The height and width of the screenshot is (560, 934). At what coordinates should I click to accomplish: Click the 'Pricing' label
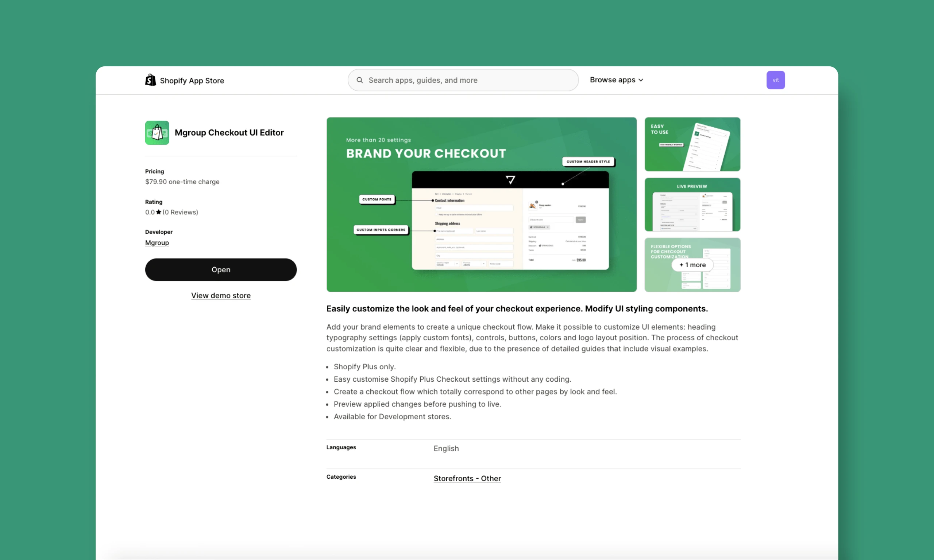pos(154,171)
